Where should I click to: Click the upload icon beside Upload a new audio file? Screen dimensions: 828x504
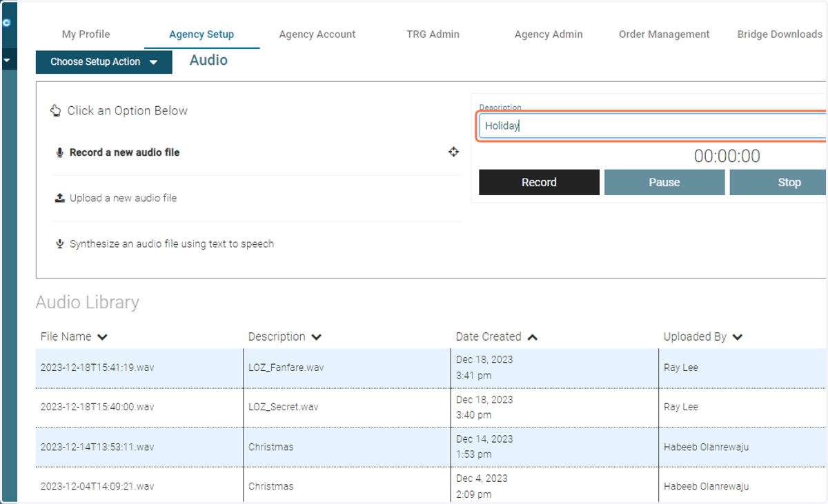pos(60,198)
